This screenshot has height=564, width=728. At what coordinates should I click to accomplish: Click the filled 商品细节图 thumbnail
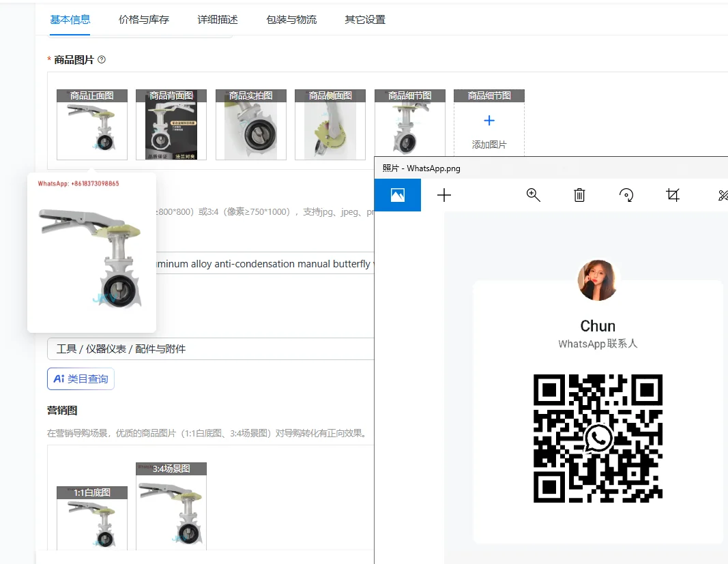[x=409, y=123]
